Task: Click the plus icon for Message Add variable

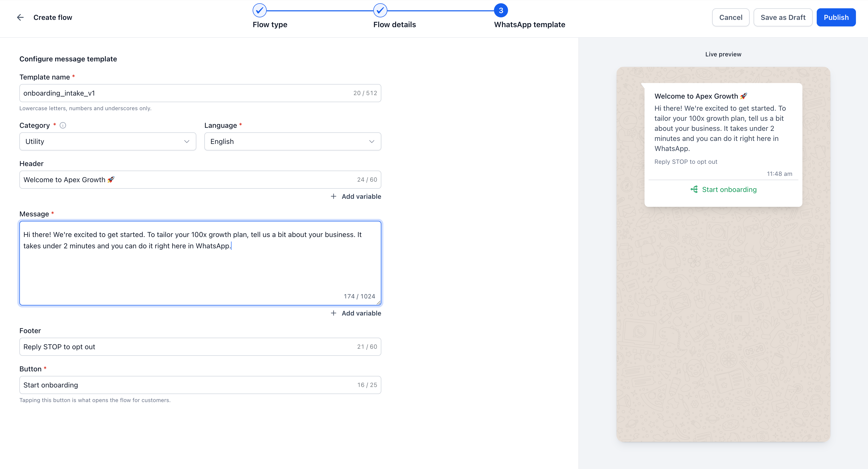Action: [333, 313]
